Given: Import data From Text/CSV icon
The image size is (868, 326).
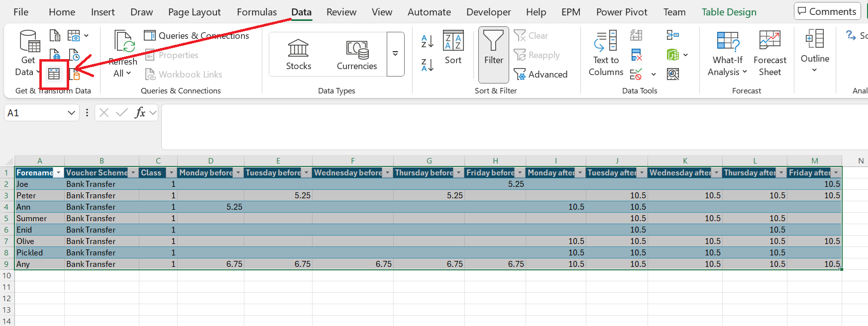Looking at the screenshot, I should (55, 36).
